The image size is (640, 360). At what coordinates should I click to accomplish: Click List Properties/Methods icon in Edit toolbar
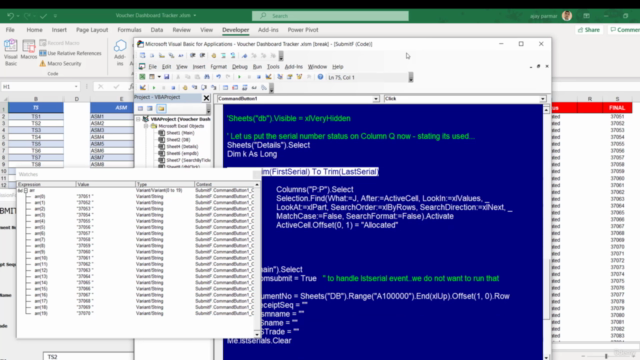(142, 56)
